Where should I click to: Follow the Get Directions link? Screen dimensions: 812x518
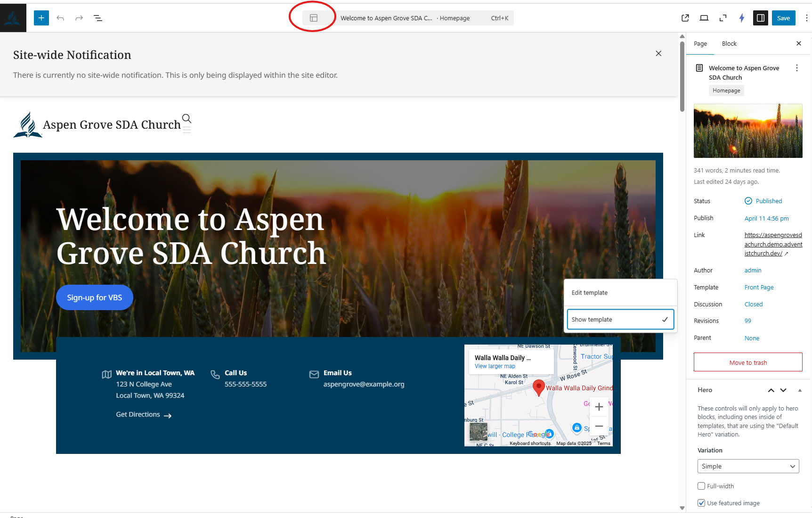tap(144, 414)
